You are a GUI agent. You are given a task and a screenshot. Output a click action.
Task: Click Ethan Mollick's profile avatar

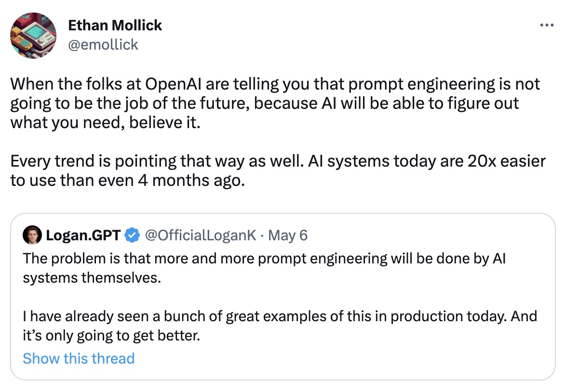[33, 36]
